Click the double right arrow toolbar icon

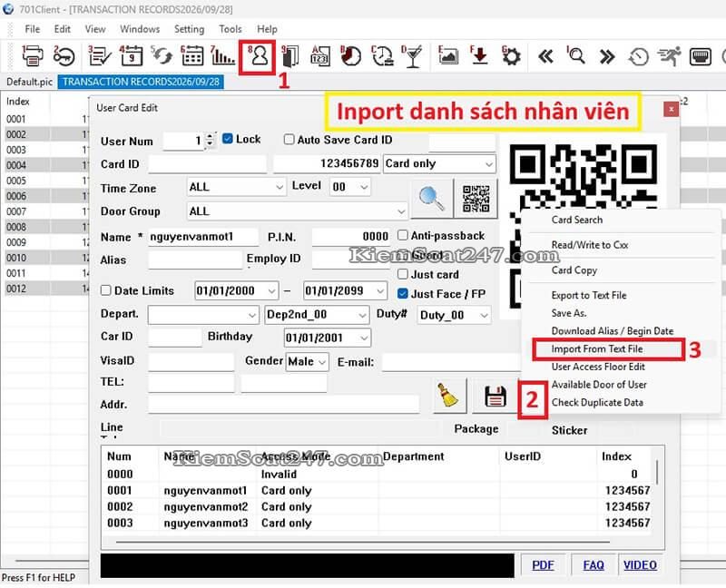(x=607, y=57)
